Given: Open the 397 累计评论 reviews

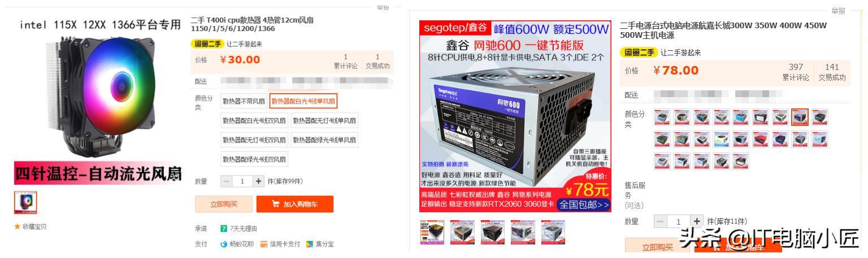Looking at the screenshot, I should [796, 72].
